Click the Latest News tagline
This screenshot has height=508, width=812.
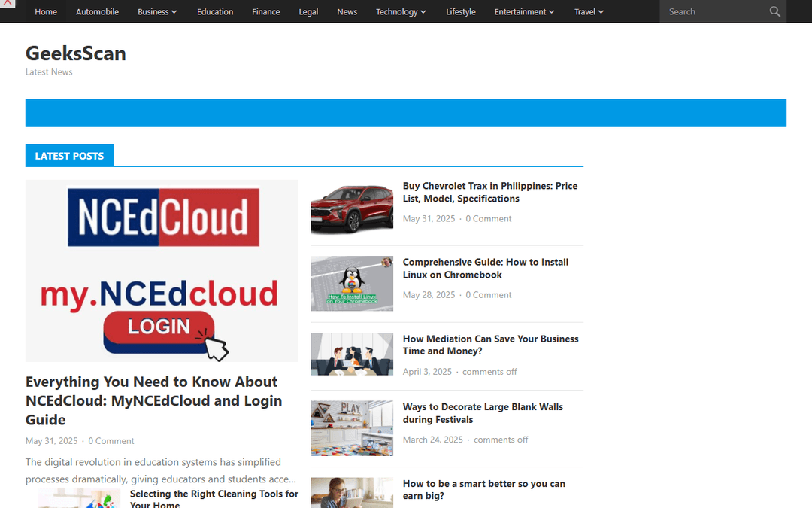click(x=49, y=72)
